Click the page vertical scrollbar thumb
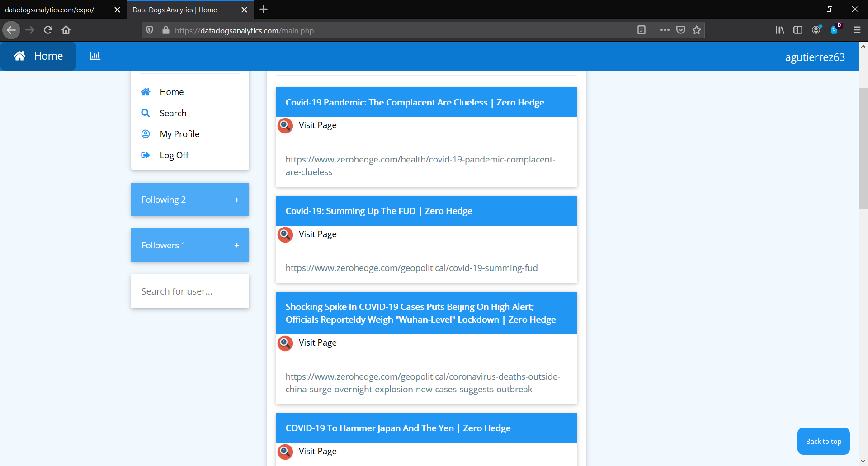The width and height of the screenshot is (868, 466). [863, 148]
